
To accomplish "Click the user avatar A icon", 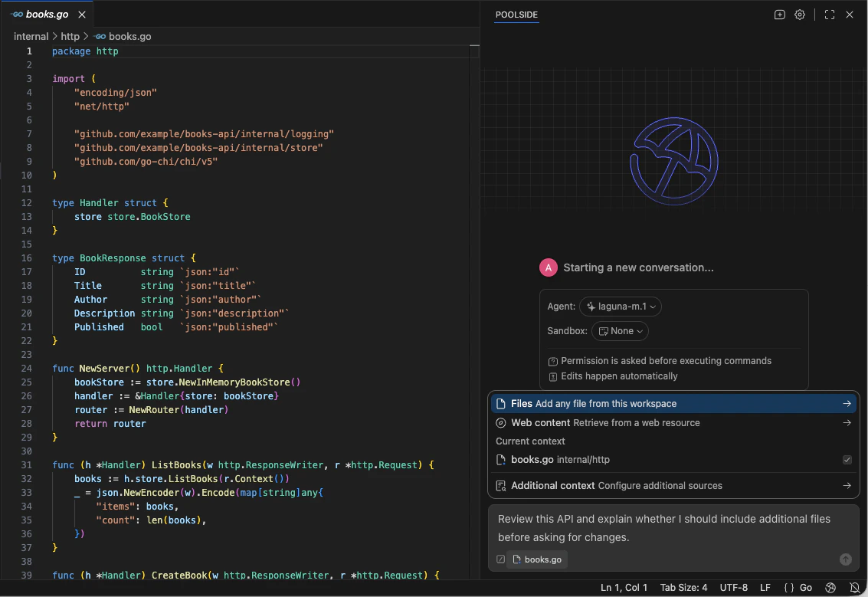I will point(548,267).
